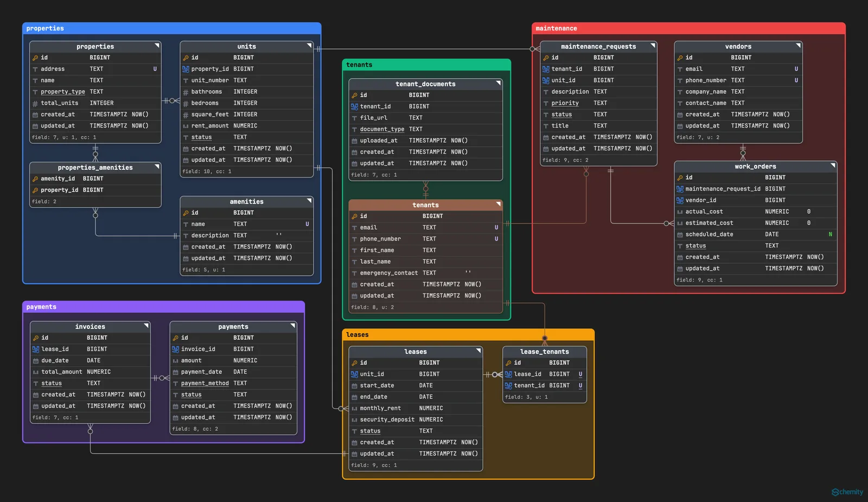The width and height of the screenshot is (868, 502).
Task: Select the maintenance group label
Action: pyautogui.click(x=556, y=28)
